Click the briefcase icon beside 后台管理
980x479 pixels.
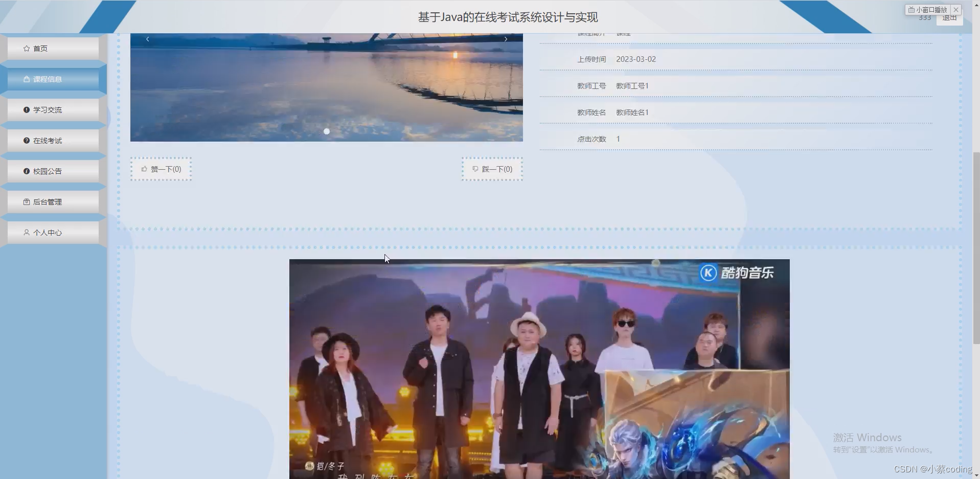27,202
